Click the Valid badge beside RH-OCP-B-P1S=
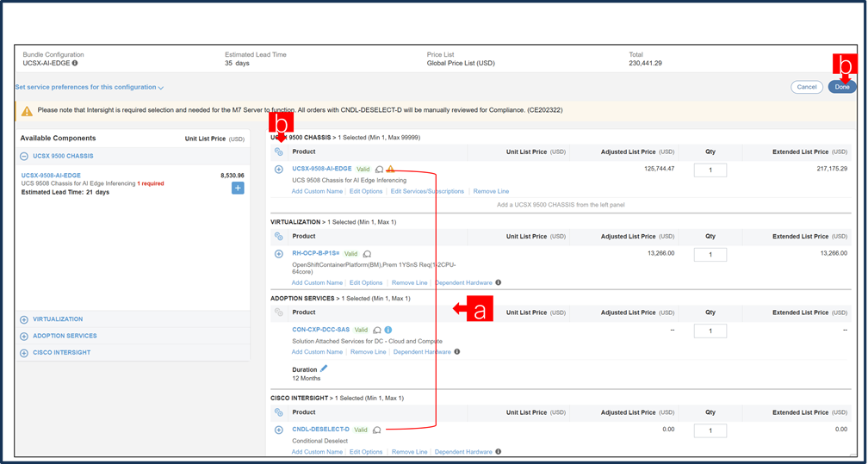The width and height of the screenshot is (868, 464). [351, 254]
